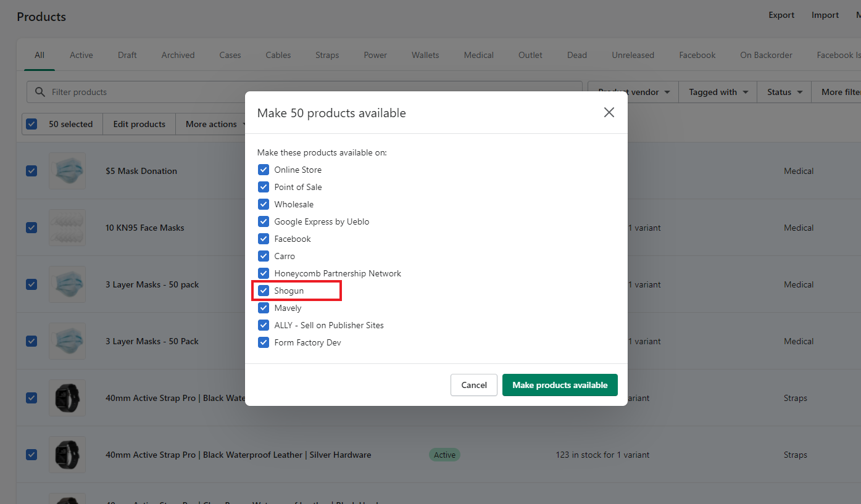Switch to the All tab
The image size is (861, 504).
pyautogui.click(x=40, y=55)
